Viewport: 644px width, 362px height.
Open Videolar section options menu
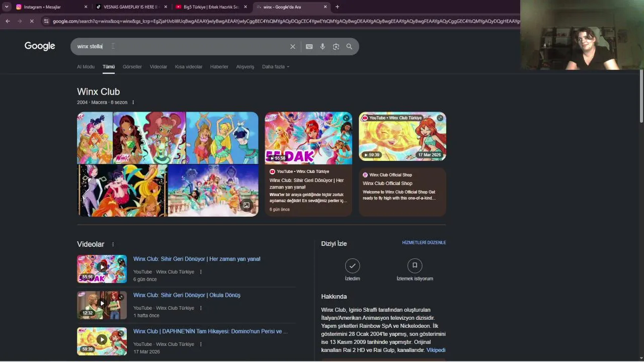point(113,244)
